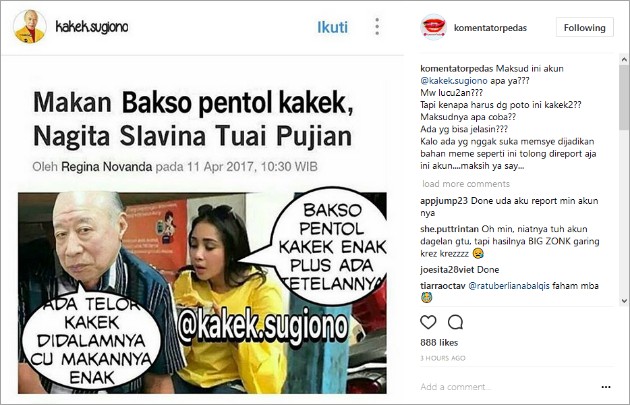The width and height of the screenshot is (630, 405).
Task: Open the @kakek.sugiono mention link in the caption
Action: 454,81
